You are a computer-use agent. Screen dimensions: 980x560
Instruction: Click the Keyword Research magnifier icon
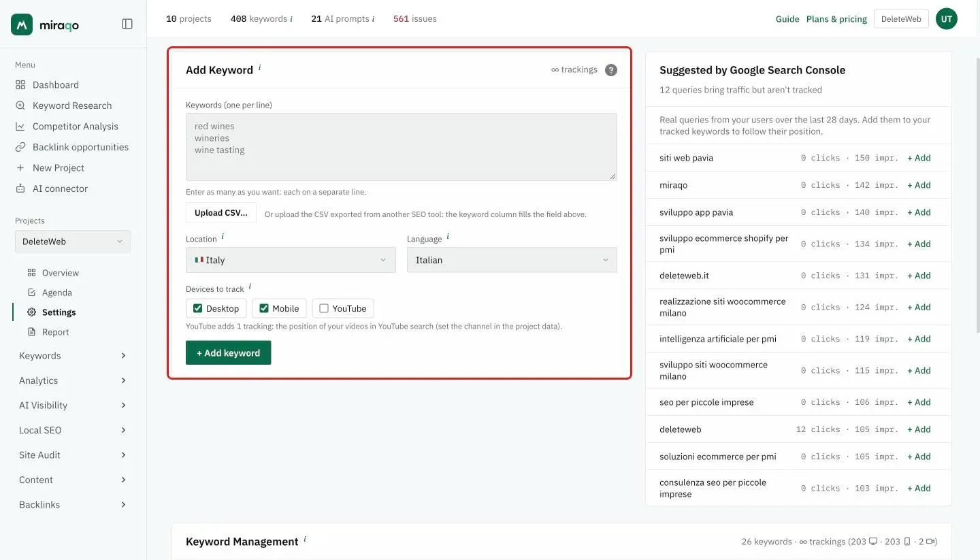click(20, 105)
